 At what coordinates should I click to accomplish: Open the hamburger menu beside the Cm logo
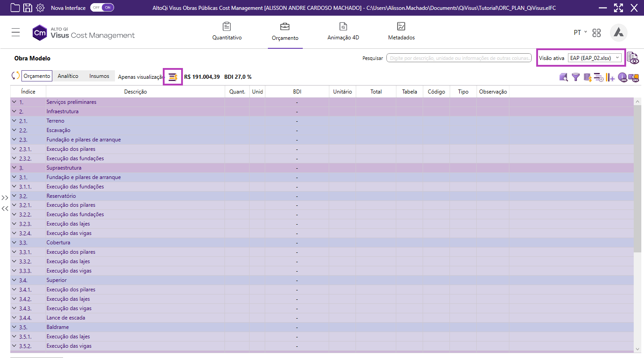click(16, 32)
